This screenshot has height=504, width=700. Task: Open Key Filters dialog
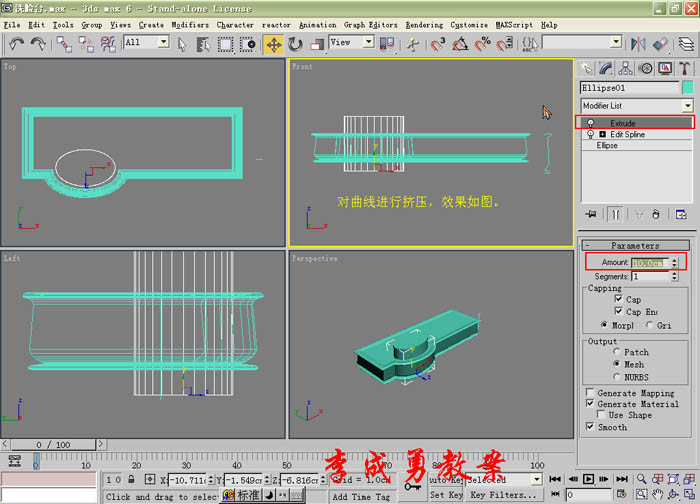coord(503,495)
